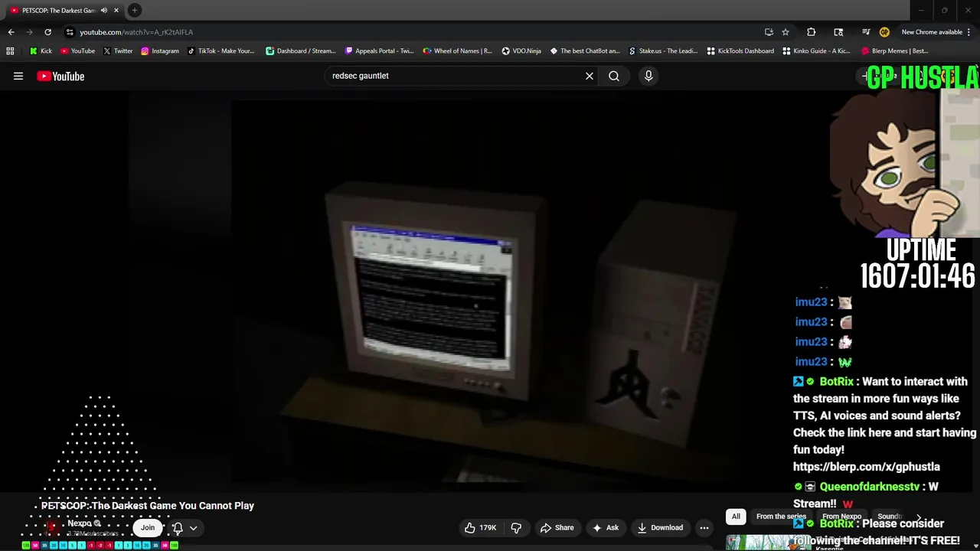Click the Ask button below the video

click(x=605, y=527)
